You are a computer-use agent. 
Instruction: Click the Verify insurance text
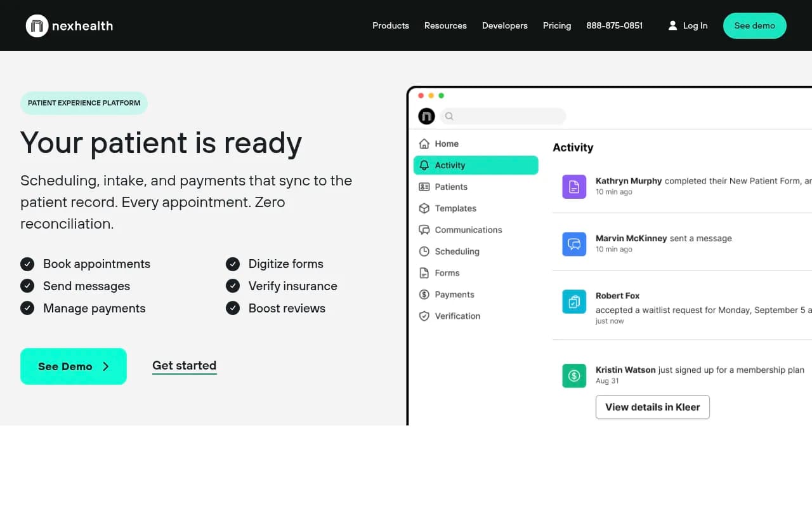pos(293,286)
